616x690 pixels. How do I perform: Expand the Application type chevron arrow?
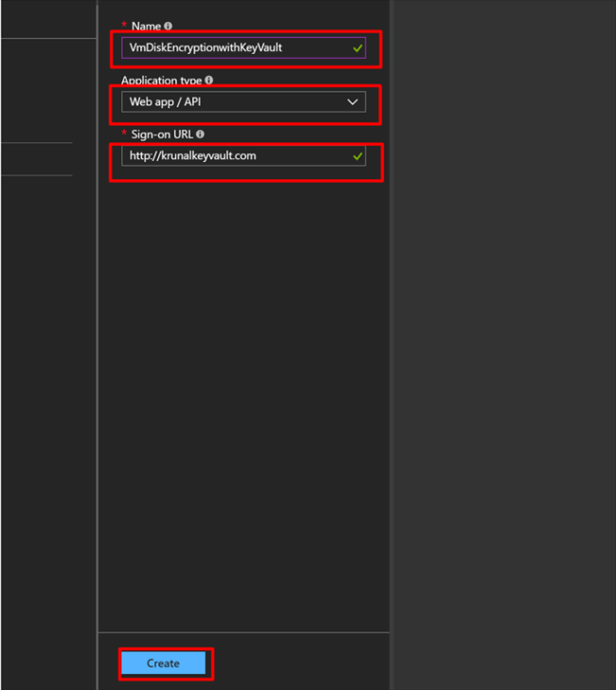pos(353,101)
